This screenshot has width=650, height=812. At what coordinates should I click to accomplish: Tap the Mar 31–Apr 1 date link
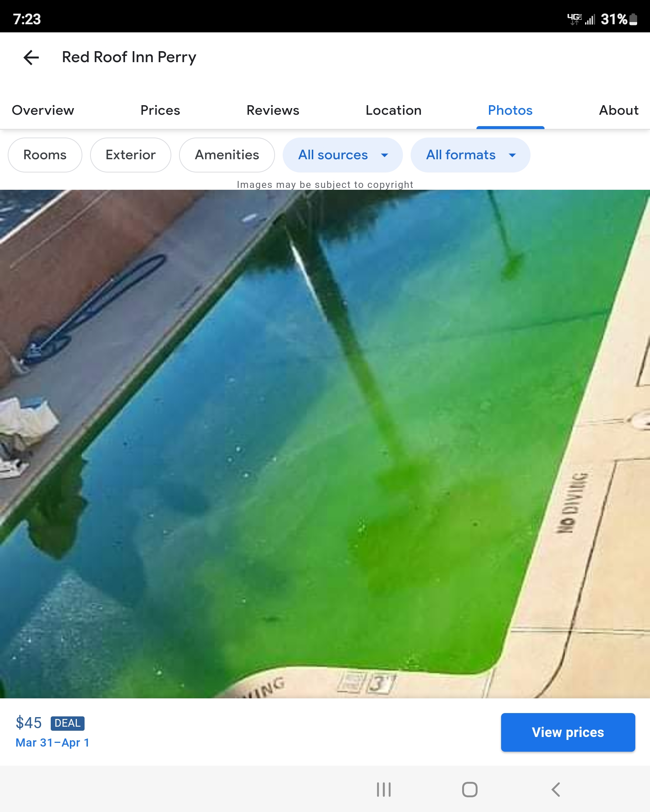tap(52, 742)
